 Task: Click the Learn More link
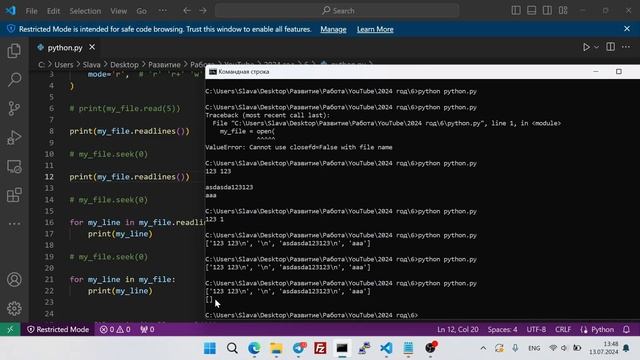click(375, 29)
